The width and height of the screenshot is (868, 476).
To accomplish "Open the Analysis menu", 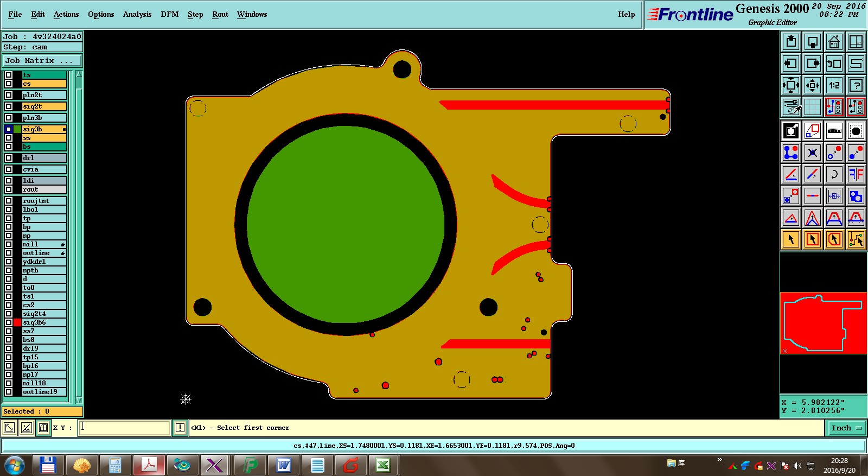I will click(x=137, y=14).
